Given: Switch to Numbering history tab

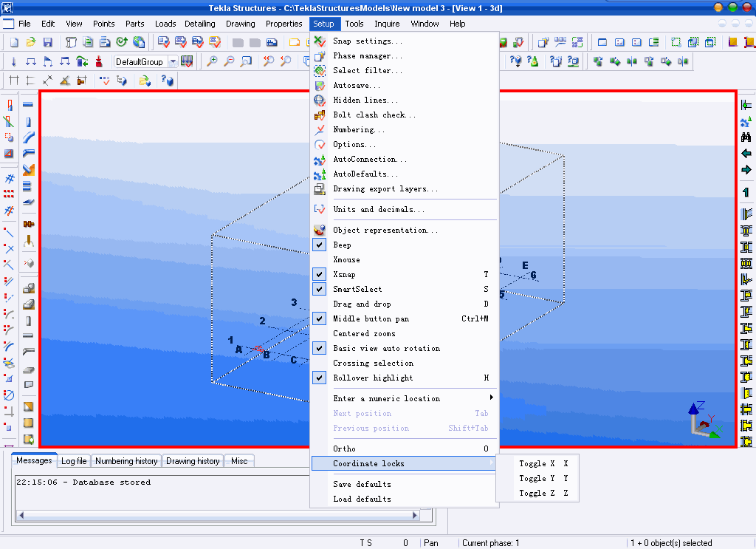Looking at the screenshot, I should 126,461.
